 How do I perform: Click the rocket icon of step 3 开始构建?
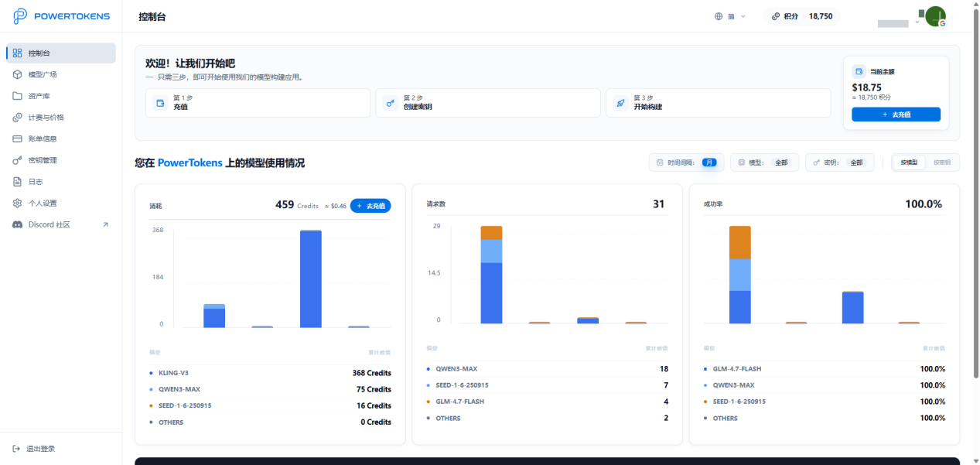coord(620,103)
